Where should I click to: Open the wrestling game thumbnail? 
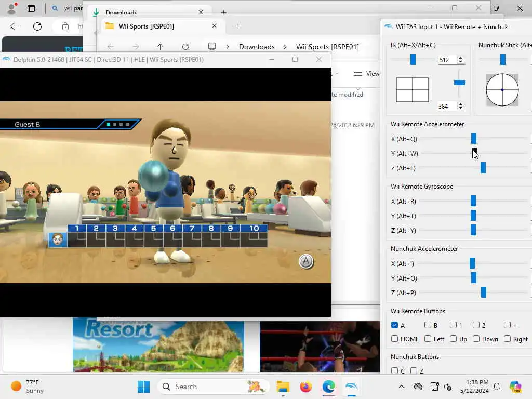[x=320, y=347]
